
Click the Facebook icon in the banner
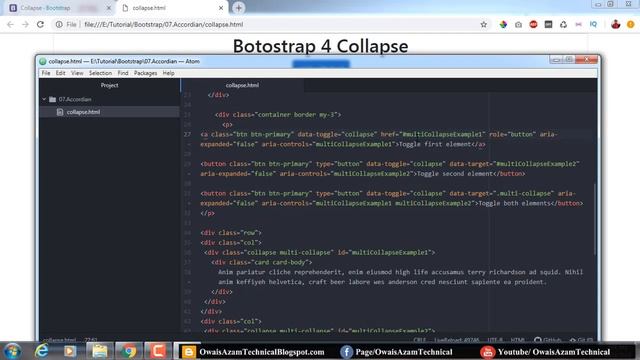346,352
